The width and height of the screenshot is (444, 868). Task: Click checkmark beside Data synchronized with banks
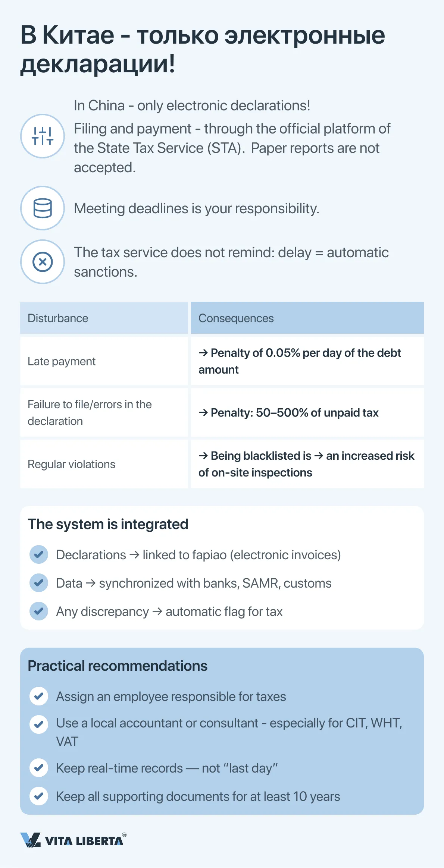(x=39, y=583)
